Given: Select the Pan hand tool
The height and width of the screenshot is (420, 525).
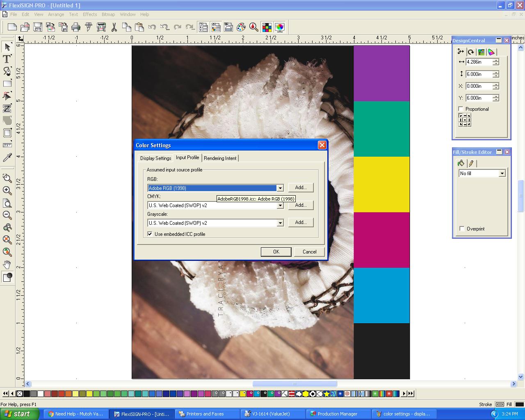Looking at the screenshot, I should pyautogui.click(x=7, y=264).
